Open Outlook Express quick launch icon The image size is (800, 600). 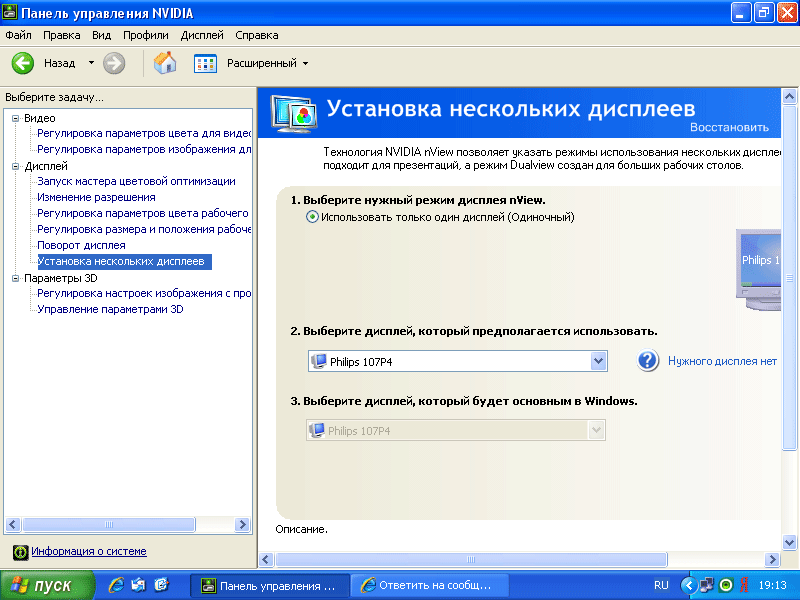pos(138,585)
